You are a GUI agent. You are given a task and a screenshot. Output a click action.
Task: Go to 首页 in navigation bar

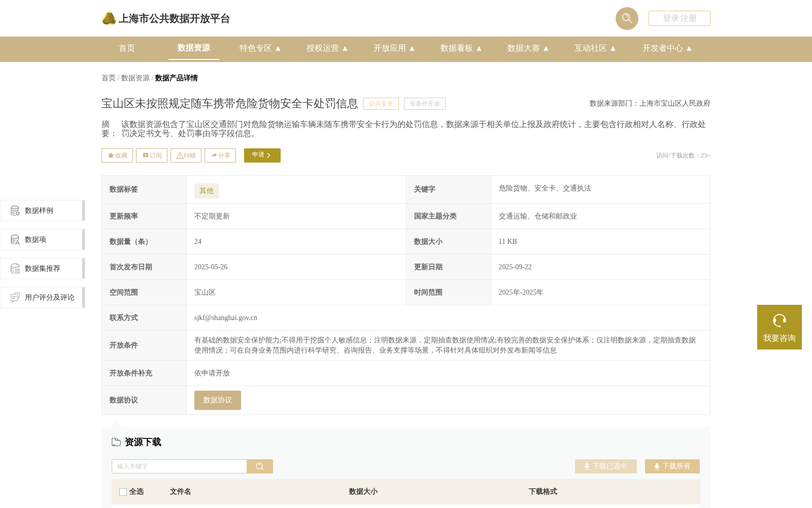[x=127, y=48]
